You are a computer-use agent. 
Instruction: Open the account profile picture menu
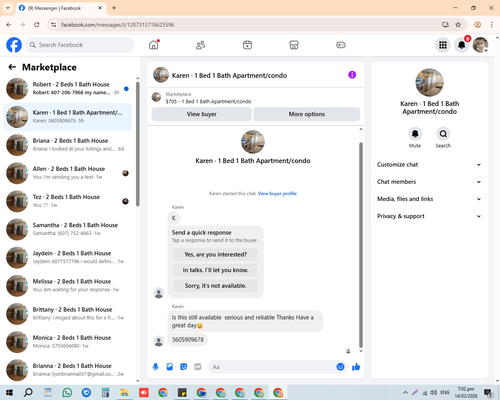coord(480,45)
